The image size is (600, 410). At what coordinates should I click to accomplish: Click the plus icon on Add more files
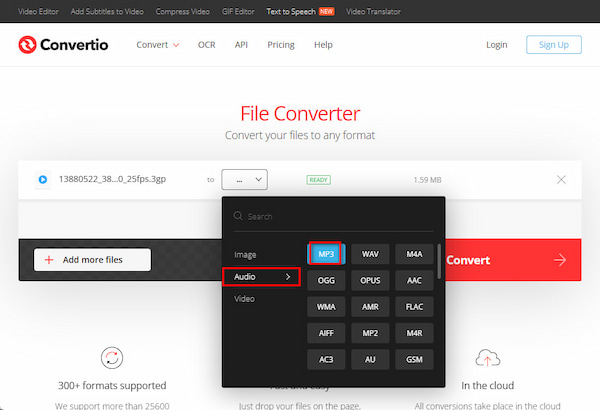(49, 260)
